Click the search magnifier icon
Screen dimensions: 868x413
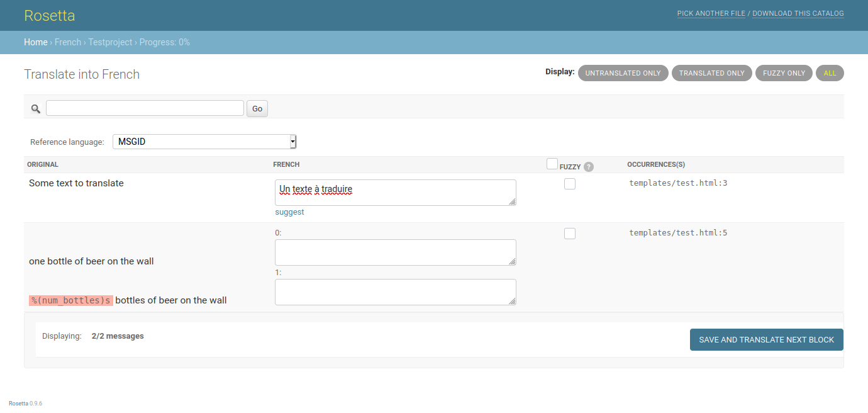coord(36,109)
